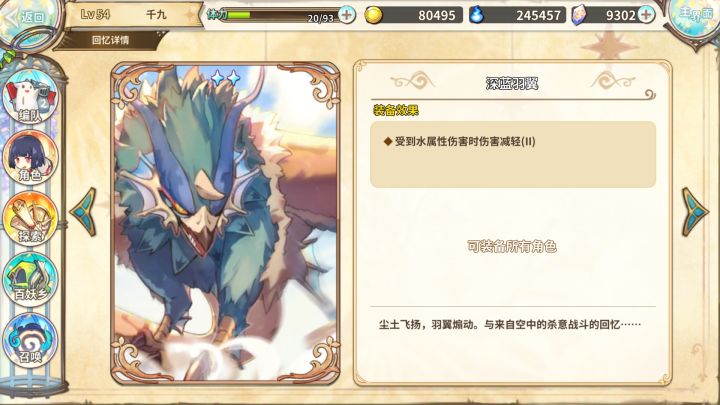Tap the 深蓝羽翼 memory card artwork
720x405 pixels.
(x=225, y=223)
